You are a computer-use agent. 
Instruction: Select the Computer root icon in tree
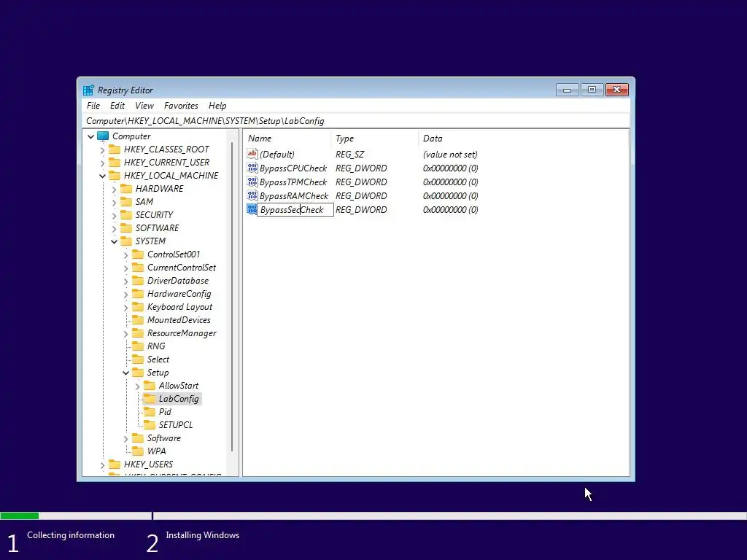point(103,136)
